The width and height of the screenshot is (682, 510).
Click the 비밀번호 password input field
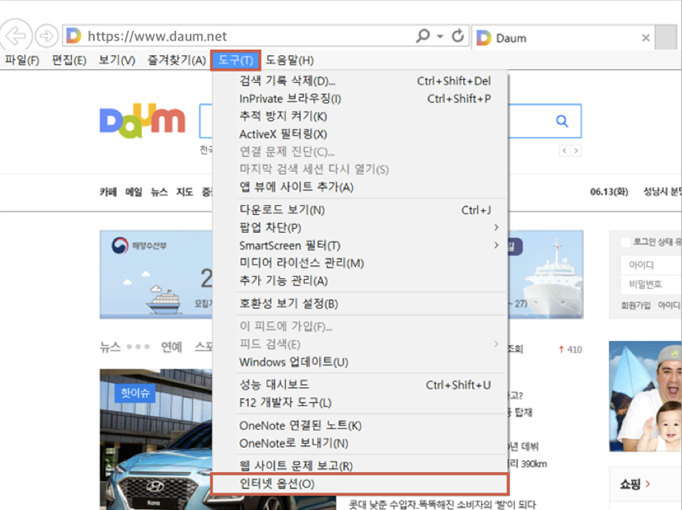[x=651, y=284]
